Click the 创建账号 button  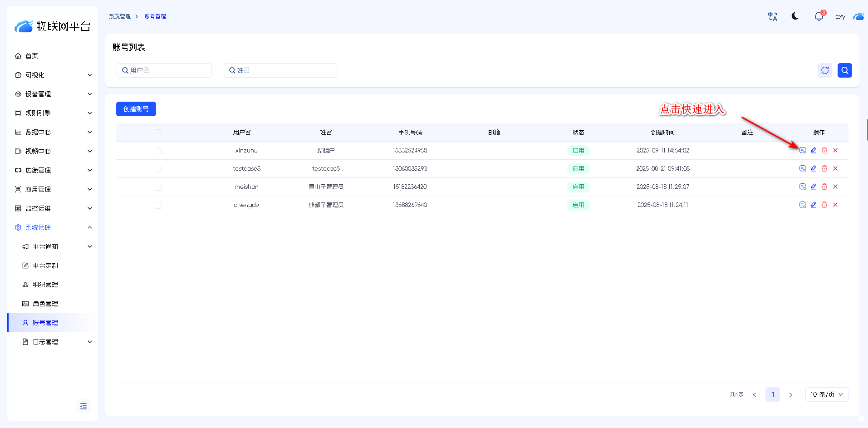pyautogui.click(x=136, y=109)
